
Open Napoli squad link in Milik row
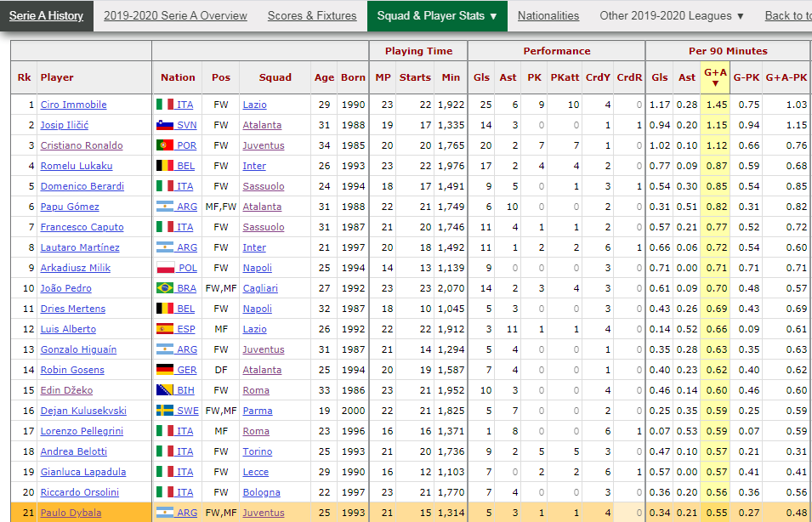point(258,268)
